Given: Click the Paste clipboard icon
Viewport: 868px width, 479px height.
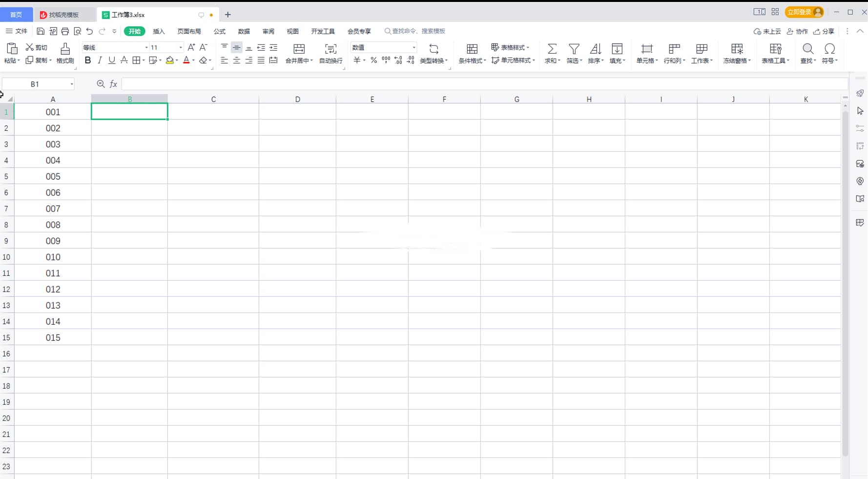Looking at the screenshot, I should [x=12, y=48].
